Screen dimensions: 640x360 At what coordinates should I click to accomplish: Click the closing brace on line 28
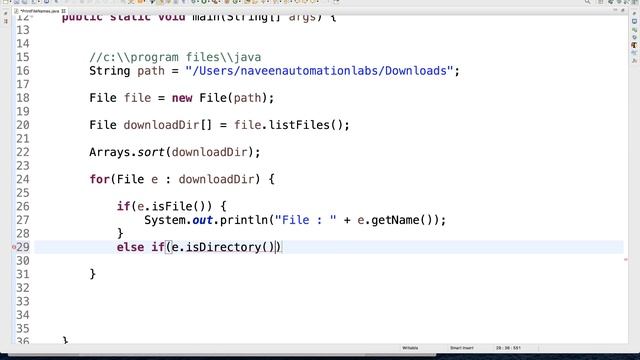click(120, 233)
